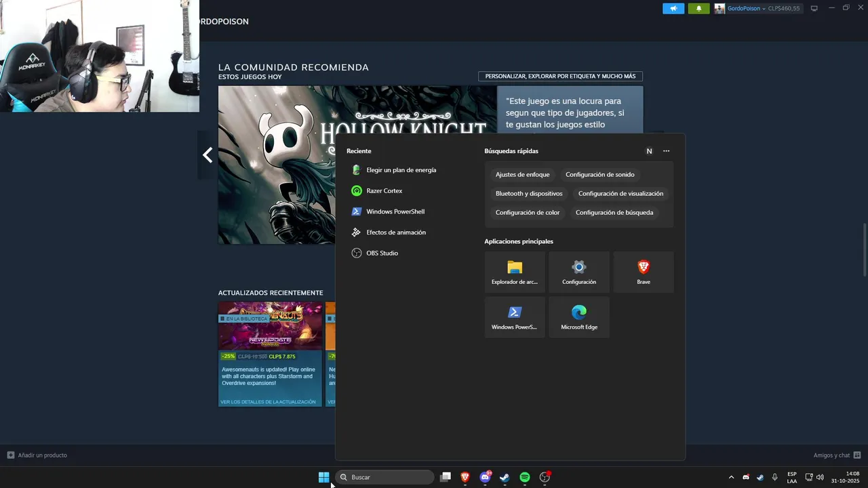Screen dimensions: 868x488
Task: Click Steam icon in system tray
Action: click(x=760, y=477)
